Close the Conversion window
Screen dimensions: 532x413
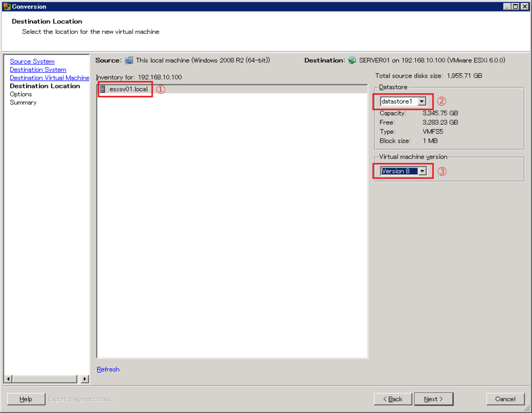(x=525, y=6)
